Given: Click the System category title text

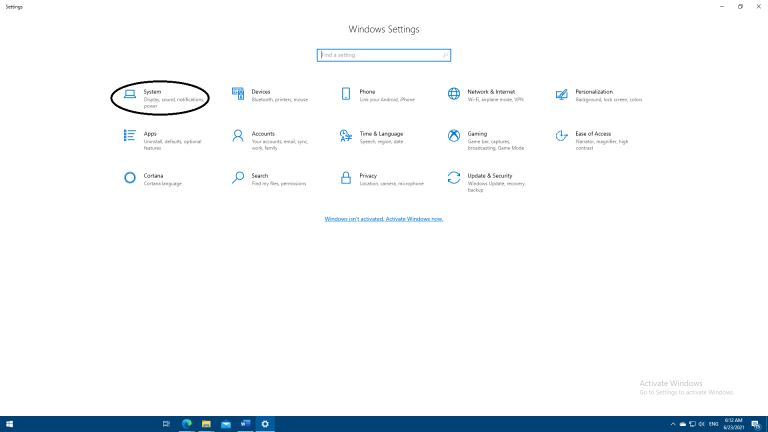Looking at the screenshot, I should [152, 92].
